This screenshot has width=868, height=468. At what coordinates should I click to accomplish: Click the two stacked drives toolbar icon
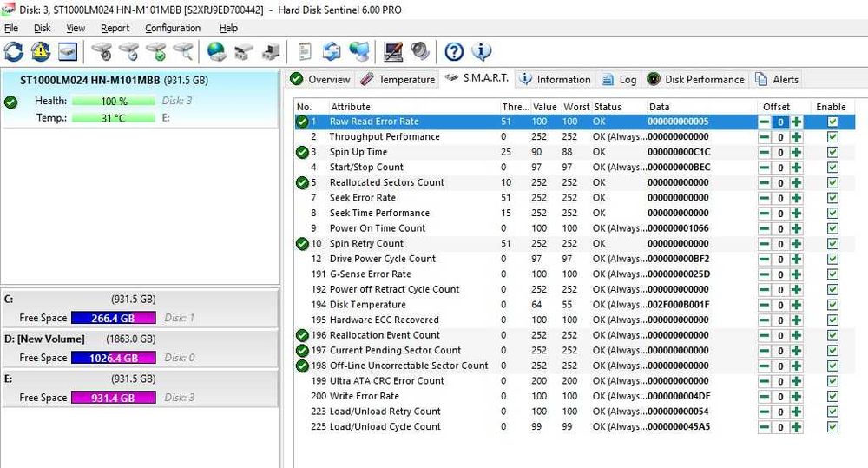[x=244, y=51]
